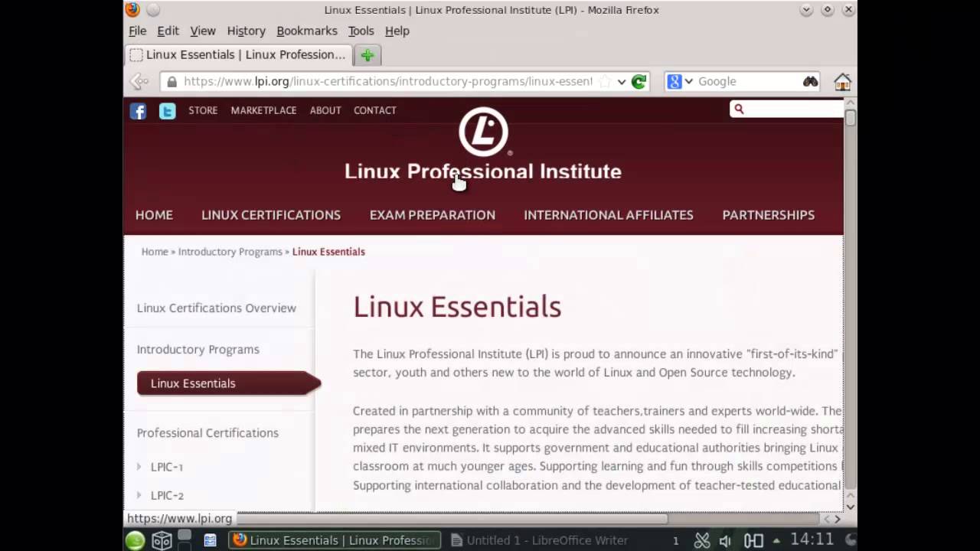Open the History menu
Image resolution: width=980 pixels, height=551 pixels.
coord(246,31)
